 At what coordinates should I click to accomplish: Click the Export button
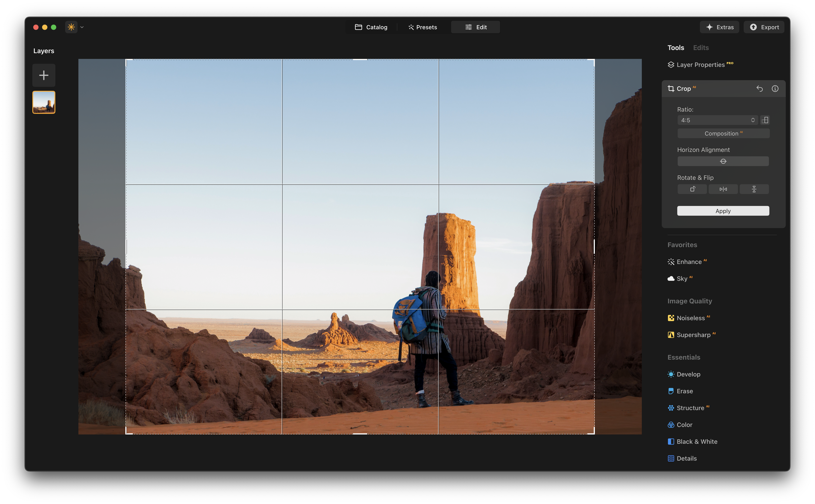coord(764,27)
